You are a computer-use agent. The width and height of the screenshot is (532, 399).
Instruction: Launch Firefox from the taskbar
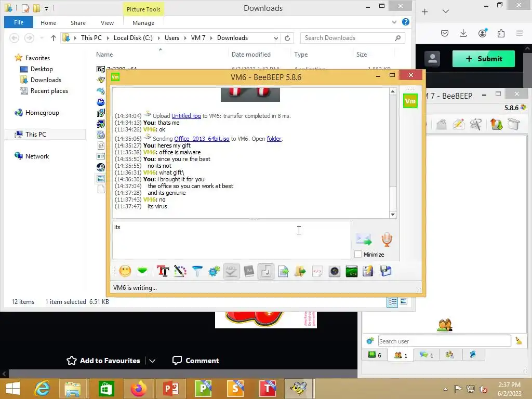[138, 389]
